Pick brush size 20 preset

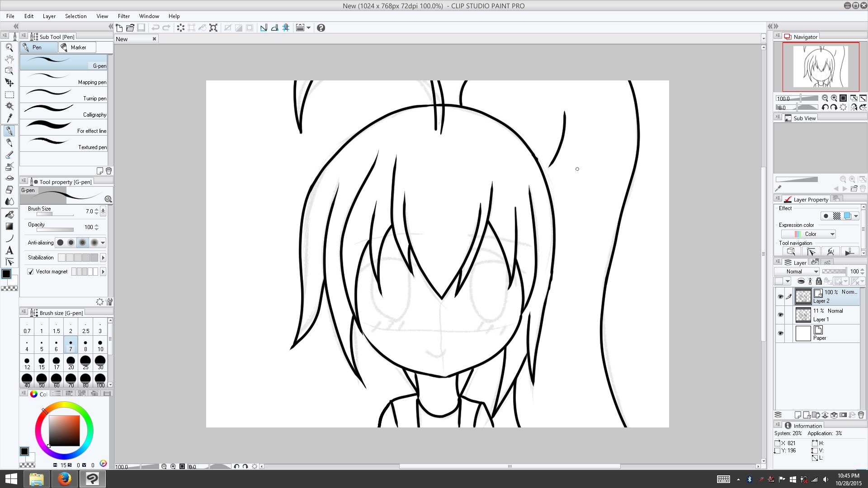[71, 362]
